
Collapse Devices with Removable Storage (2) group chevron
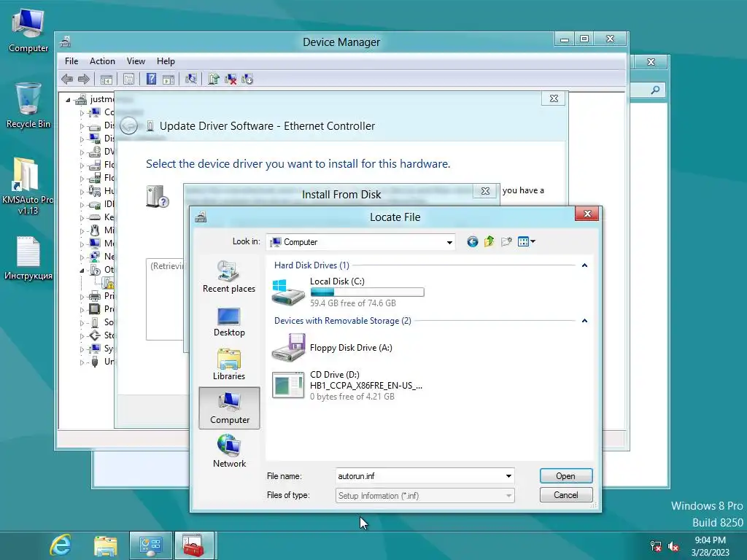pyautogui.click(x=584, y=321)
